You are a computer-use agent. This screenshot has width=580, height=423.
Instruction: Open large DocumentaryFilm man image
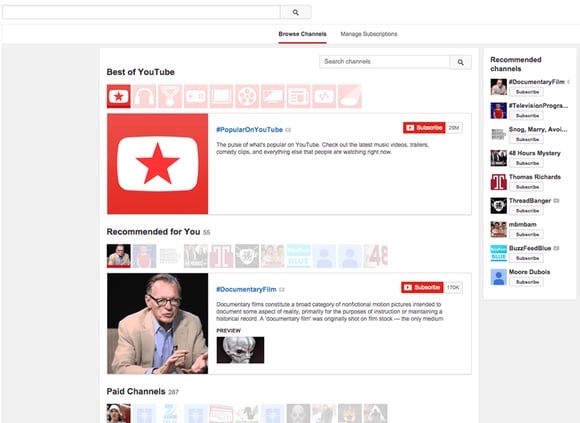click(158, 324)
